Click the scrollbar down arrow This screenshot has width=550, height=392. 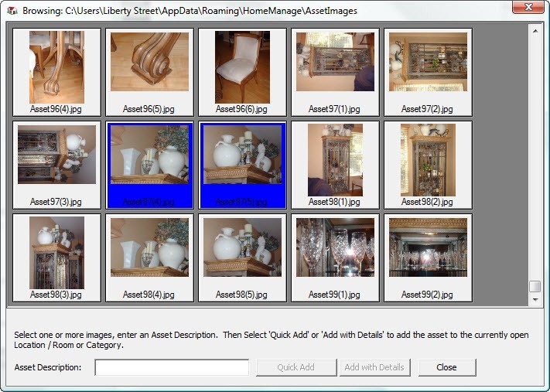535,299
